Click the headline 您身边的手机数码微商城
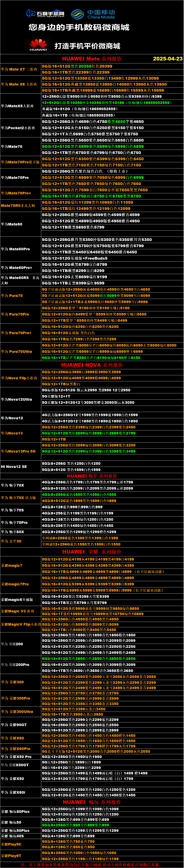The width and height of the screenshot is (184, 868). [x=79, y=27]
